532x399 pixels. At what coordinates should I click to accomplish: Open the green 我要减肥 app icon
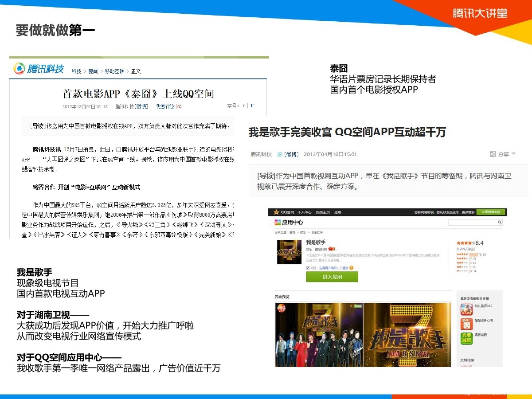(466, 338)
